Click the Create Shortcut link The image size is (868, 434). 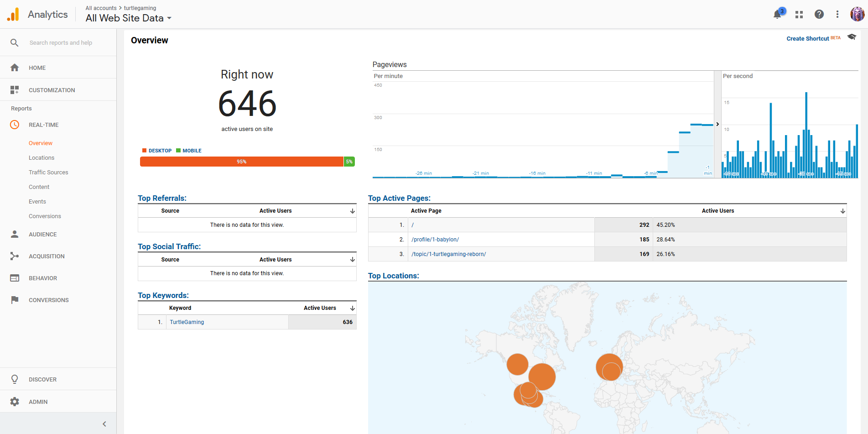[x=807, y=39]
